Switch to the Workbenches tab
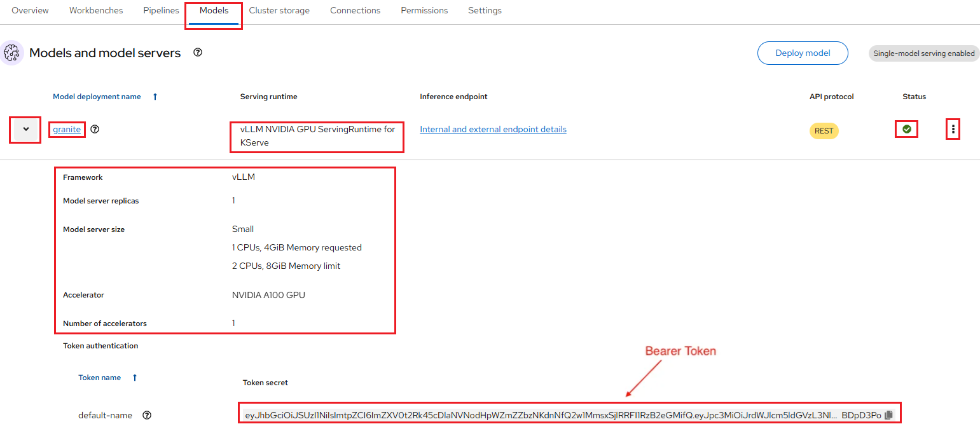 [96, 11]
